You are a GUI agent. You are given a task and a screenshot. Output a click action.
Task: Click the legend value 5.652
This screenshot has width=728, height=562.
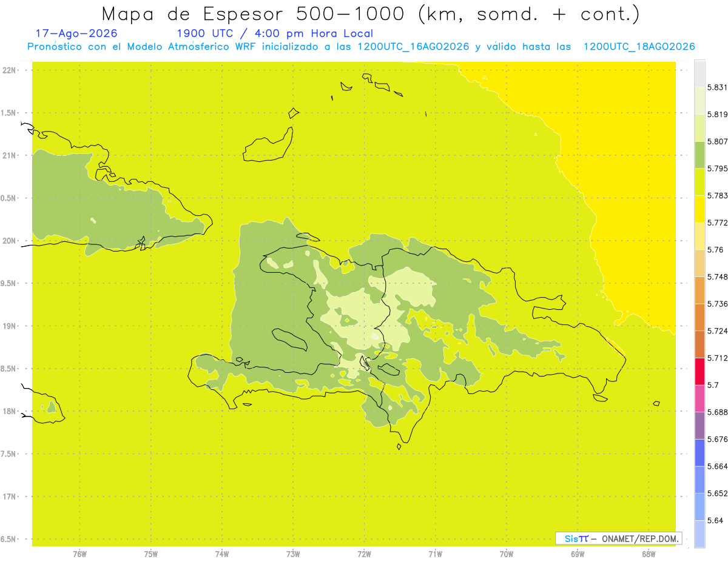(717, 493)
